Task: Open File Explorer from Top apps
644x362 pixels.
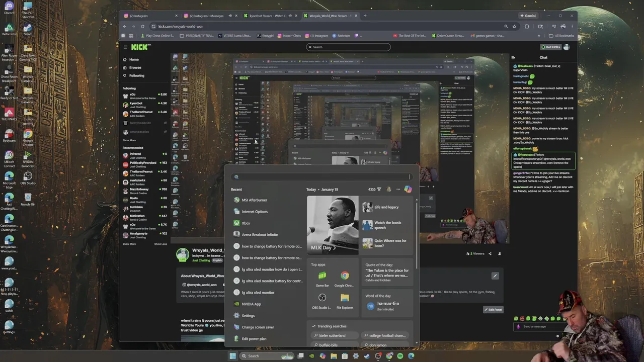Action: tap(345, 301)
